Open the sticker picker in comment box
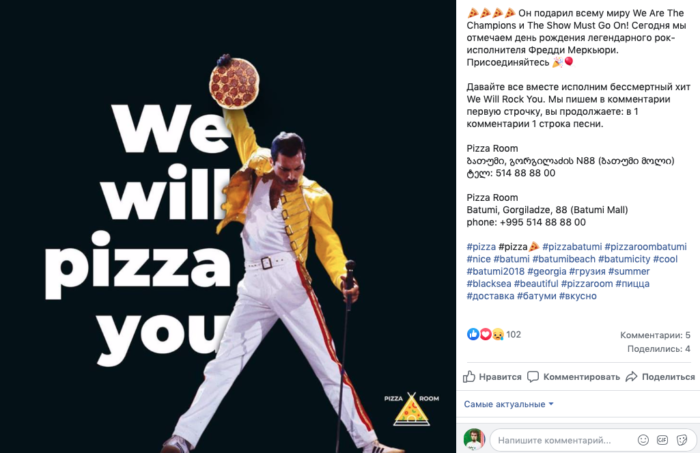This screenshot has height=453, width=700. pos(682,440)
